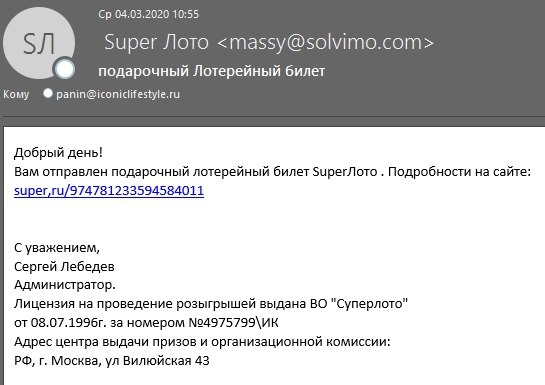Click the Адрес центра выдачи призов line
The image size is (545, 385).
click(202, 342)
